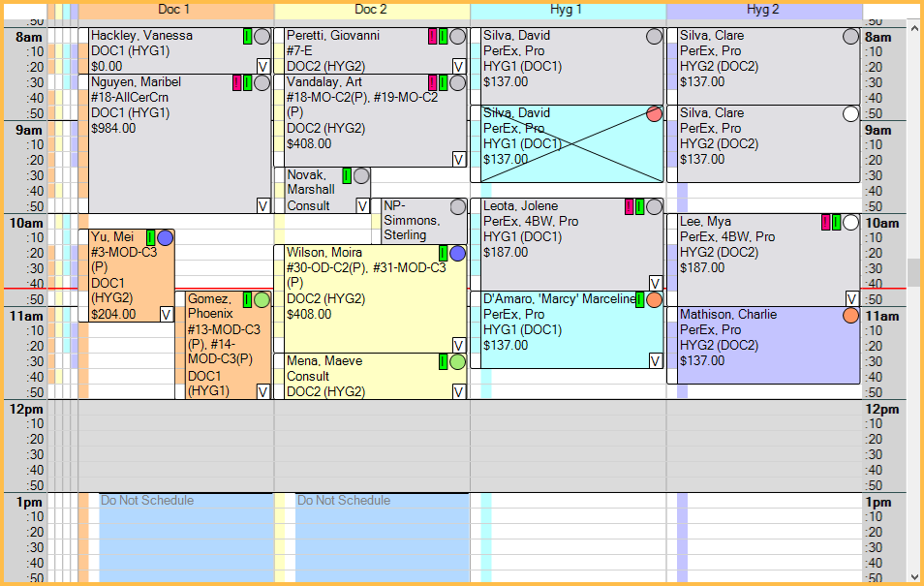Open Jolene Leota's appointment
Screen dimensions: 924x586
click(552, 242)
